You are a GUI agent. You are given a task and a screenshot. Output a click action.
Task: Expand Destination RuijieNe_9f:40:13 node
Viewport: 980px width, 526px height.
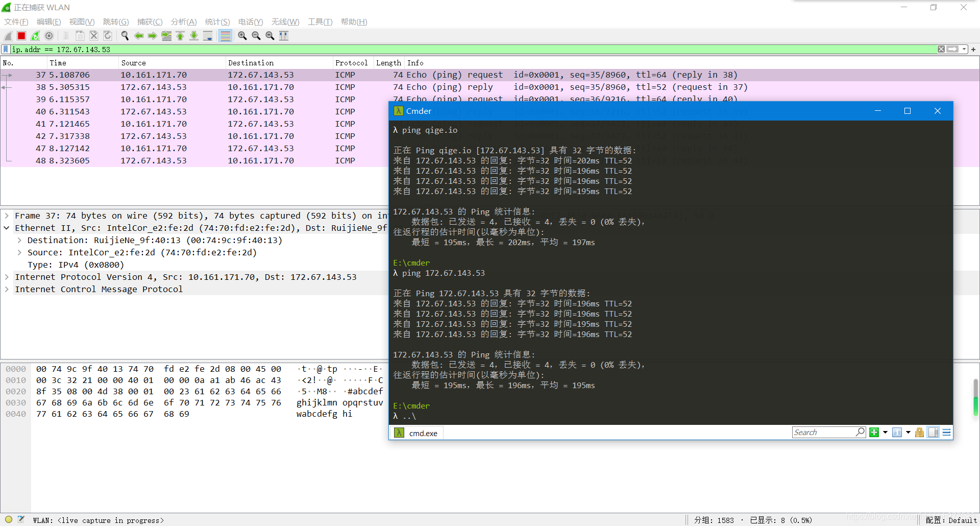point(19,240)
